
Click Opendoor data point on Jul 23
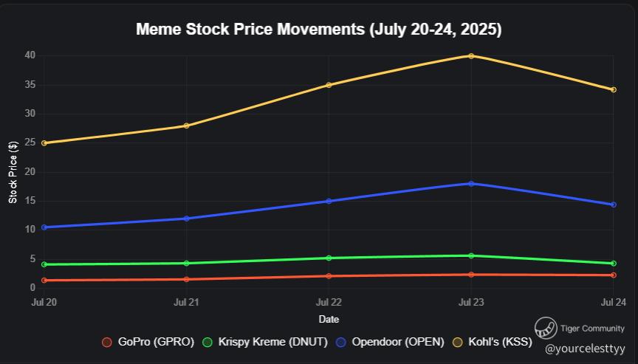pyautogui.click(x=471, y=183)
